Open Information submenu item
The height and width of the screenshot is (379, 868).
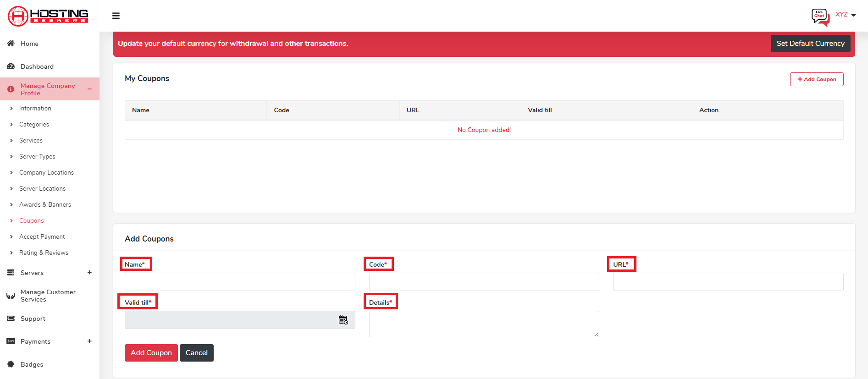tap(35, 108)
